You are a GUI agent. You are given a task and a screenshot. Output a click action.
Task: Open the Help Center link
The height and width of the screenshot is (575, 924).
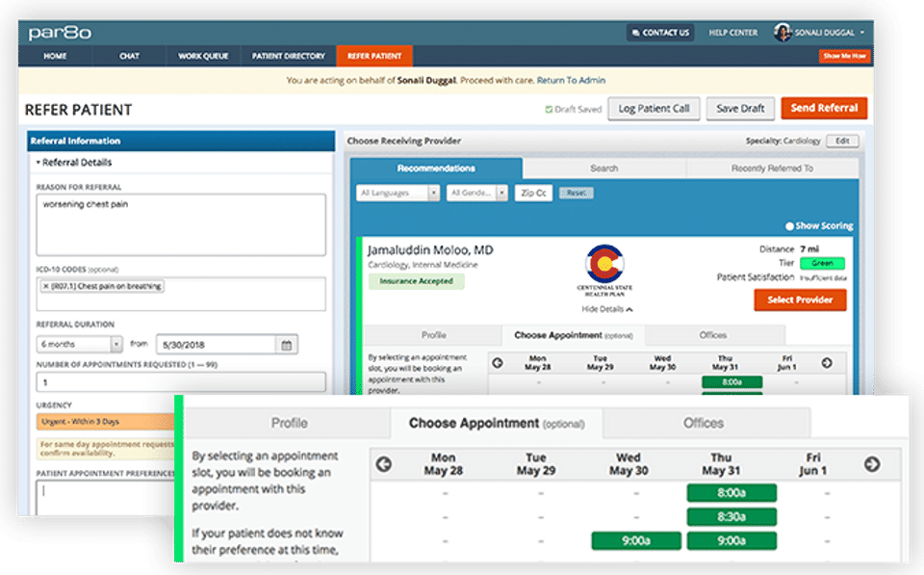[x=733, y=33]
